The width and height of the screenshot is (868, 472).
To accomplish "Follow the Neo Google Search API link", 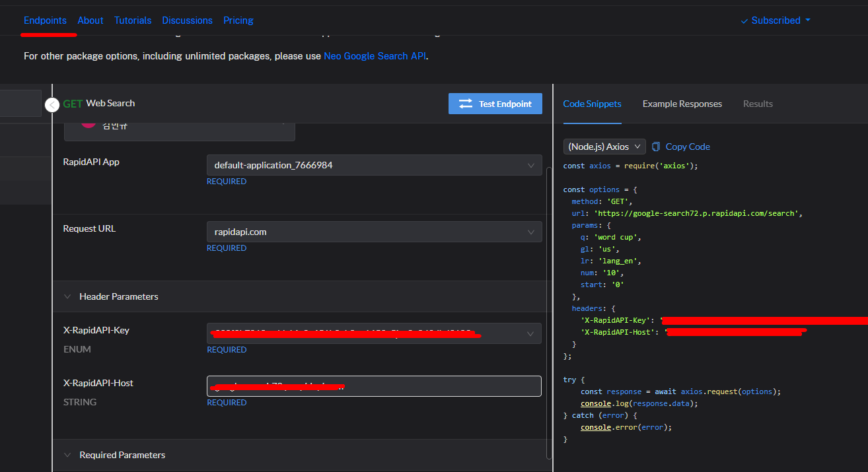I will (x=375, y=56).
